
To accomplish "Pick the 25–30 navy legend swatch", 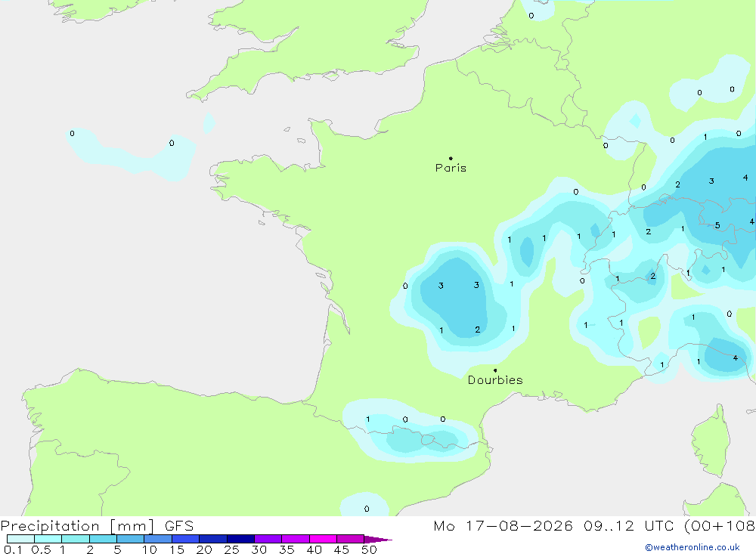I will (x=240, y=539).
